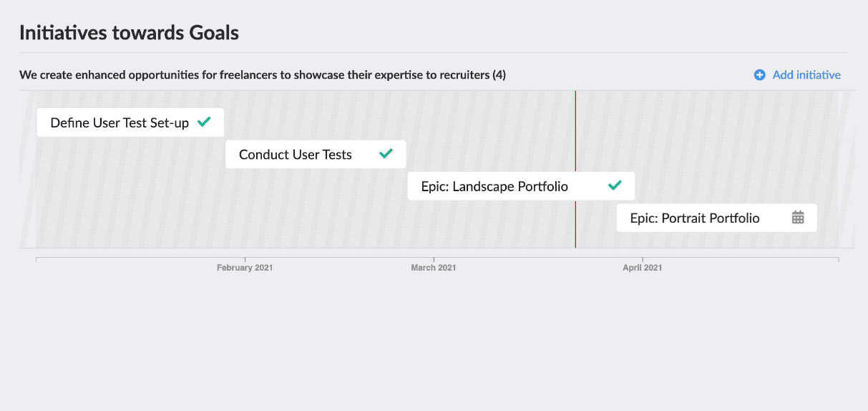Open the Define User Test Set-up card

click(130, 122)
